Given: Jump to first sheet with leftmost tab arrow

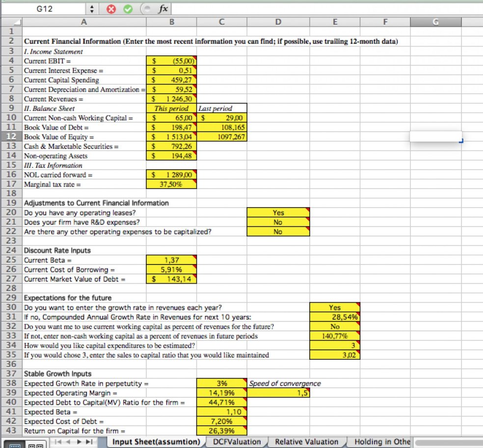Looking at the screenshot, I should pyautogui.click(x=58, y=442).
